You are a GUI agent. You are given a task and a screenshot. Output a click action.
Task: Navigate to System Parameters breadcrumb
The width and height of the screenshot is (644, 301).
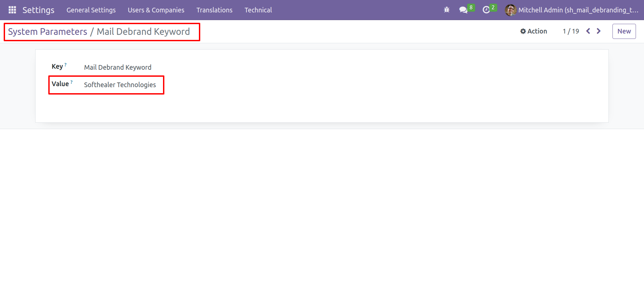(48, 32)
